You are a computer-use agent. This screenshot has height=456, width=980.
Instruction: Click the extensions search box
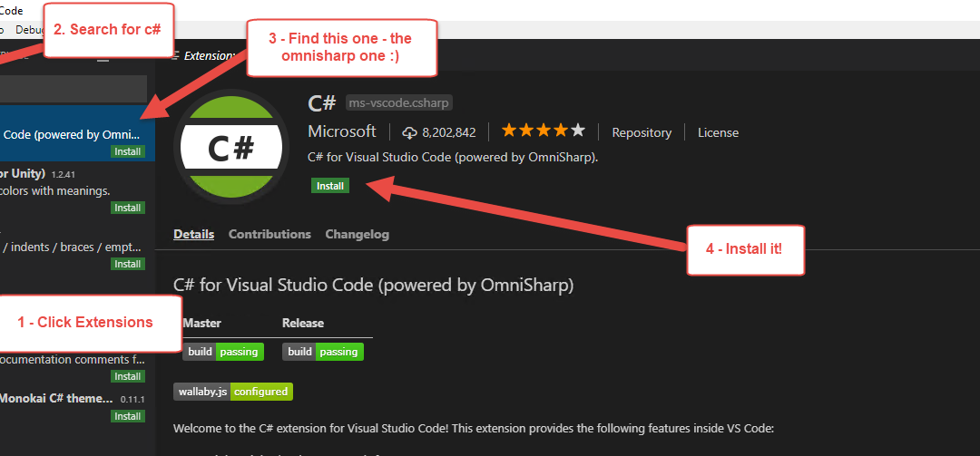pos(73,89)
